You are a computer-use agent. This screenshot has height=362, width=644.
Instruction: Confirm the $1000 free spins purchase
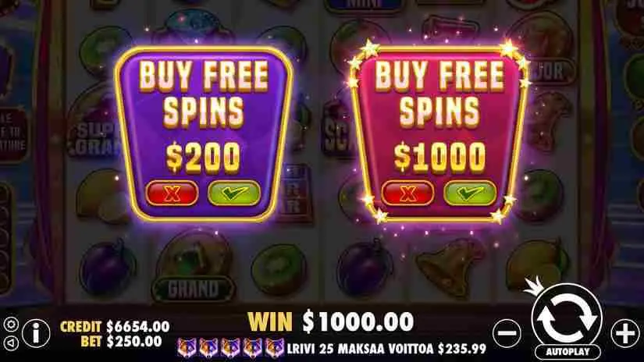[470, 193]
